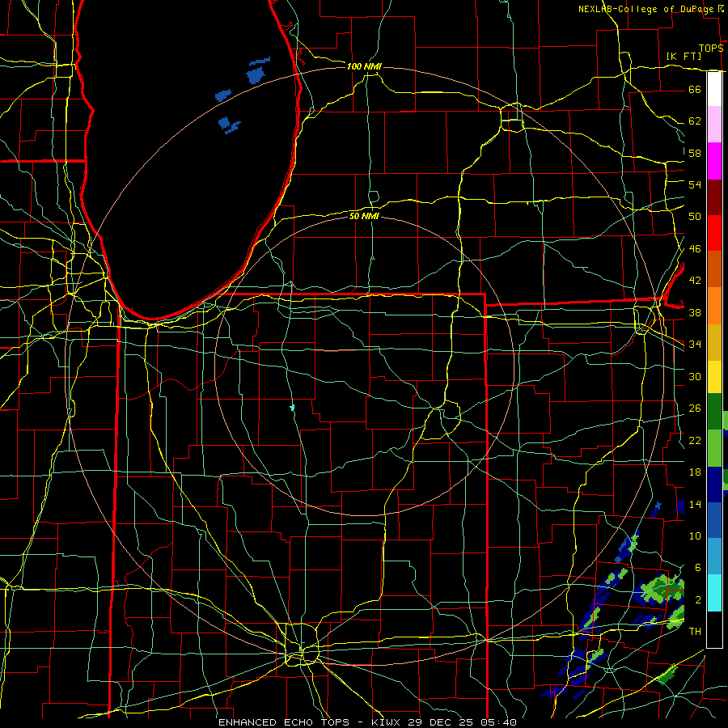The height and width of the screenshot is (728, 728).
Task: Pick the dark green legend swatch
Action: coord(714,412)
